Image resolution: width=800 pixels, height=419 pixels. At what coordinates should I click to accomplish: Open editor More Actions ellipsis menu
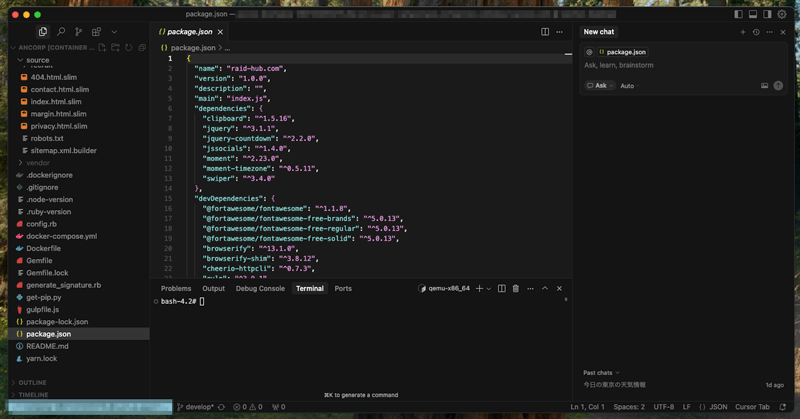point(559,32)
